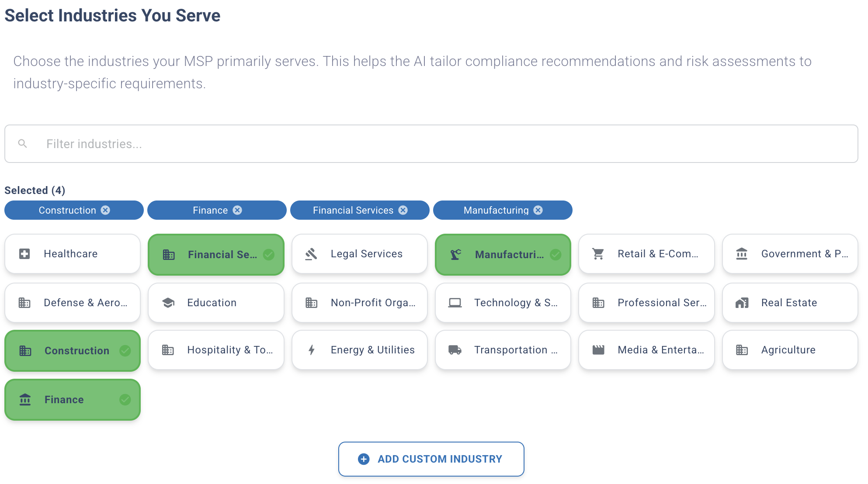
Task: Click the Healthcare medical cross icon
Action: point(25,253)
